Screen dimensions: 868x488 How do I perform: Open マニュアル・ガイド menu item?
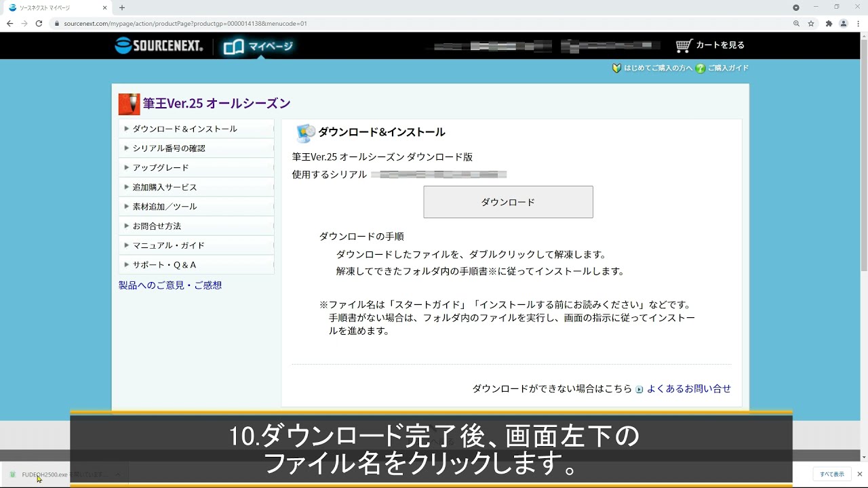point(197,245)
